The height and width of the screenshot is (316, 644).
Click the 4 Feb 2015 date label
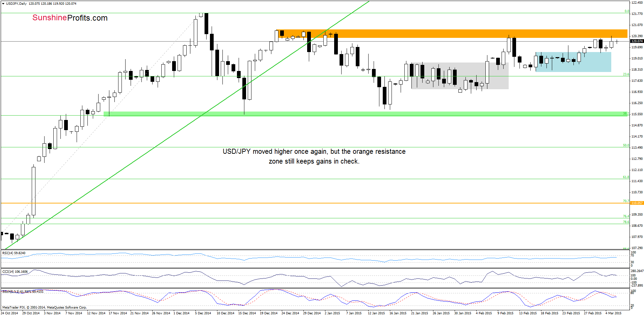click(x=484, y=313)
